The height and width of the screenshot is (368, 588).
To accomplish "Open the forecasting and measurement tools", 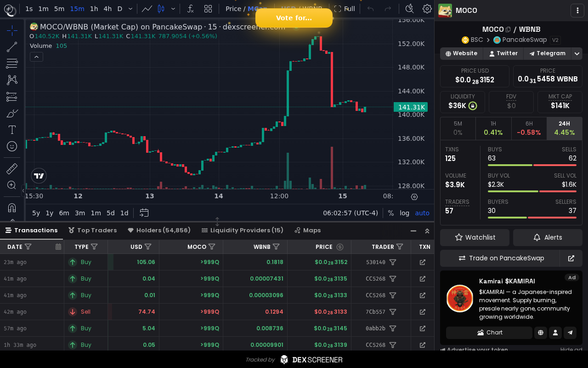I will point(12,97).
